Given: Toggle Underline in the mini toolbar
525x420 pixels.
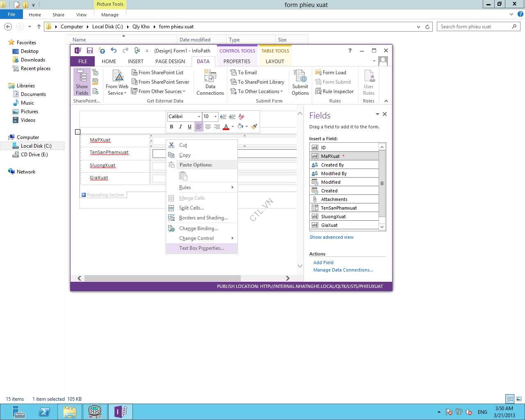Looking at the screenshot, I should [x=189, y=127].
